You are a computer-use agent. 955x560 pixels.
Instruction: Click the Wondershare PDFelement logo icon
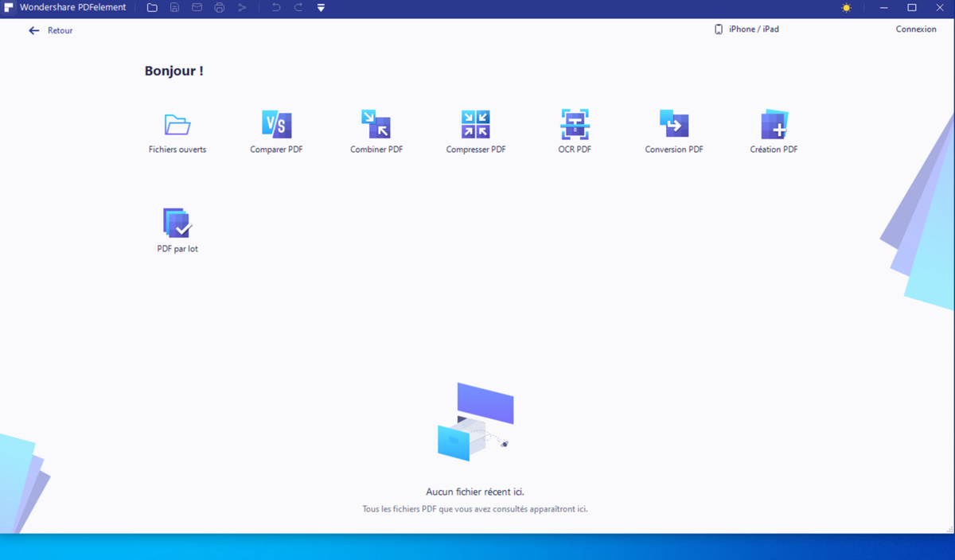(x=9, y=8)
